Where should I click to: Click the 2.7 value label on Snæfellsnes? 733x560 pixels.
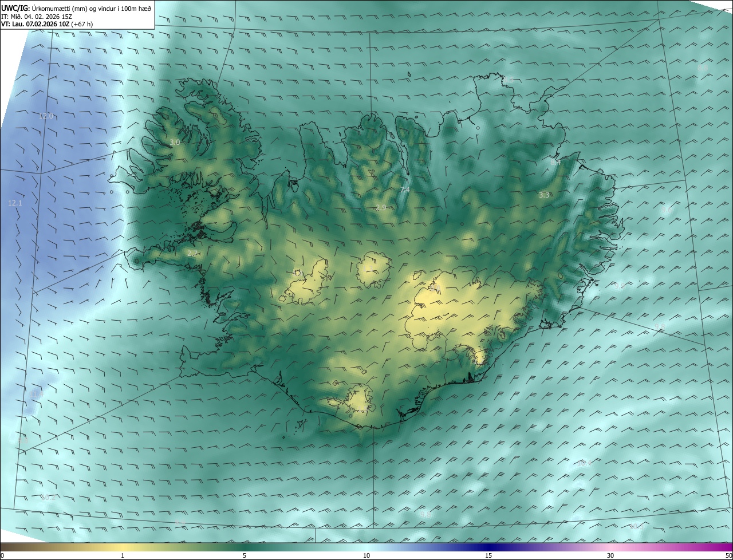(x=192, y=253)
